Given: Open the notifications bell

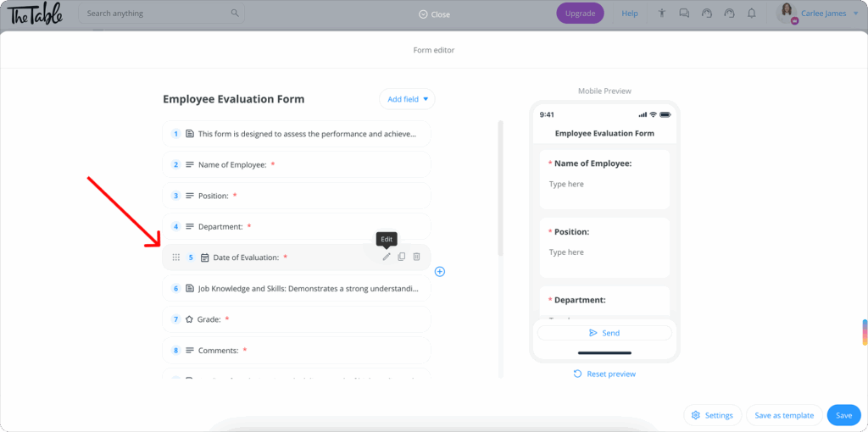Looking at the screenshot, I should pos(751,14).
